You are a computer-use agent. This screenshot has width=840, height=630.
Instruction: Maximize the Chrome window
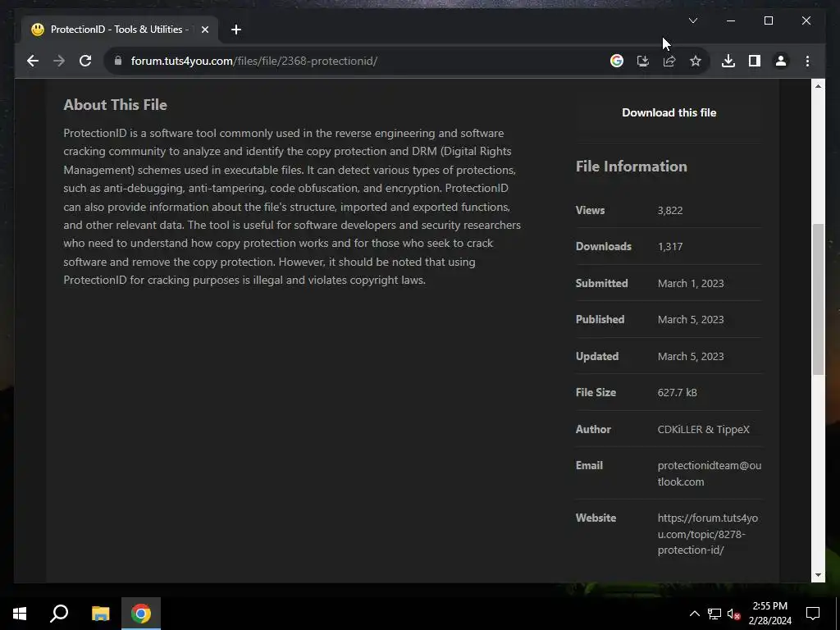click(x=768, y=21)
